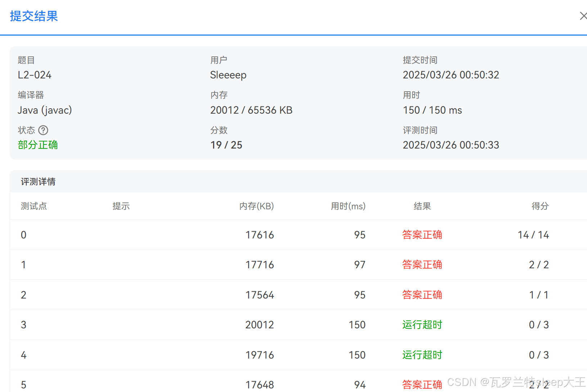Click score 2 / 2 for test point 1
The width and height of the screenshot is (587, 392).
pyautogui.click(x=539, y=265)
